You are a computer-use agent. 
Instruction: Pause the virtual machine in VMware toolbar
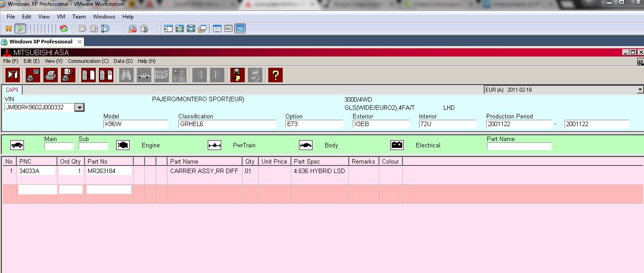[x=9, y=28]
